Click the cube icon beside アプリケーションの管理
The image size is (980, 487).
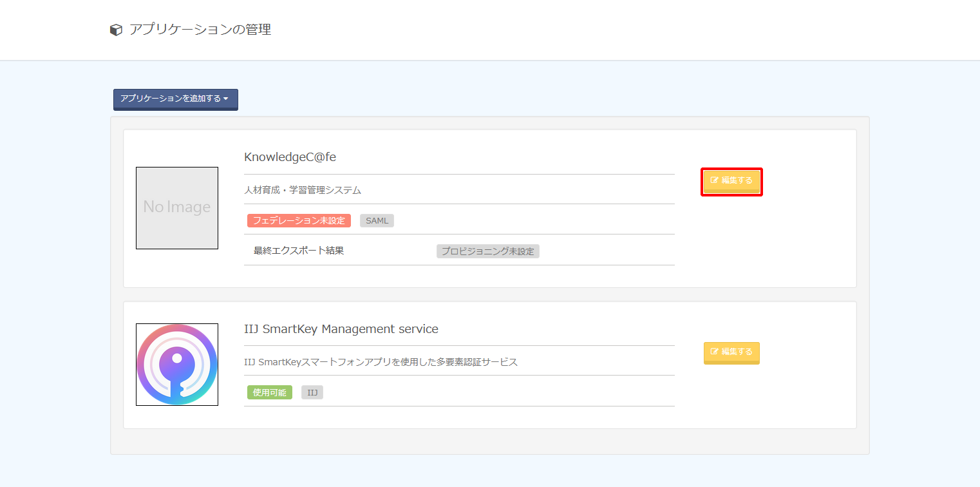116,30
